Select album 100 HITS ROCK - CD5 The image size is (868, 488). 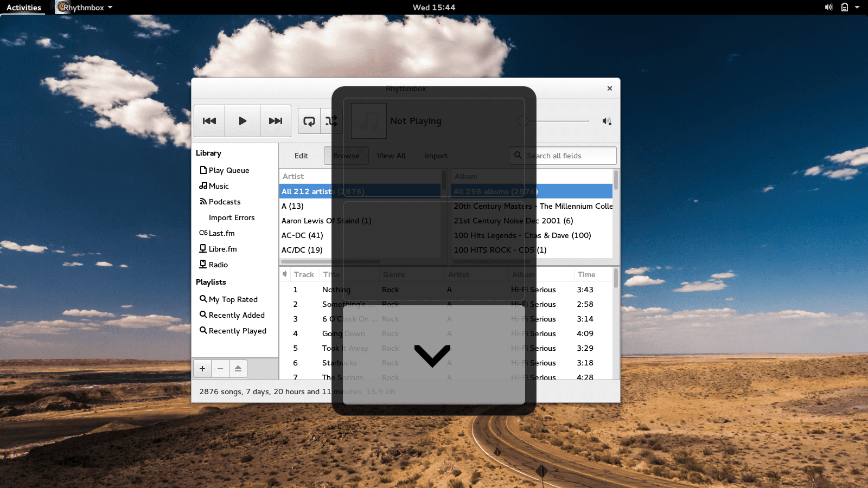point(532,250)
